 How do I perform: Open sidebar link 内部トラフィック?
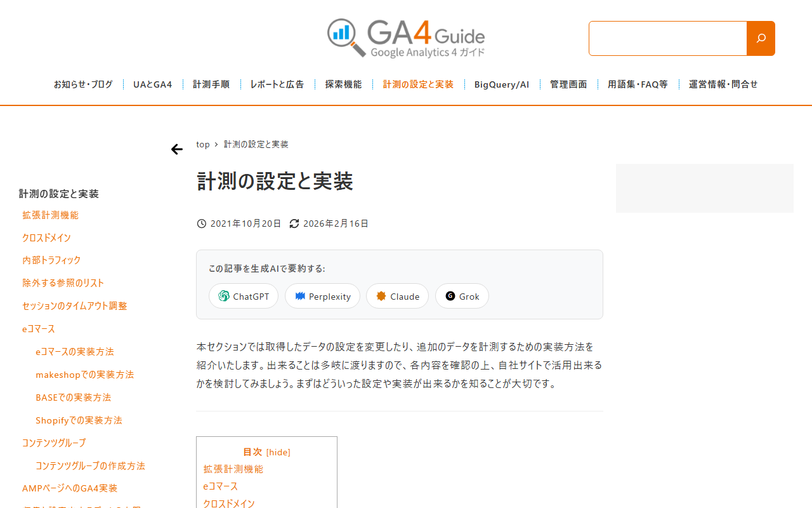[51, 260]
